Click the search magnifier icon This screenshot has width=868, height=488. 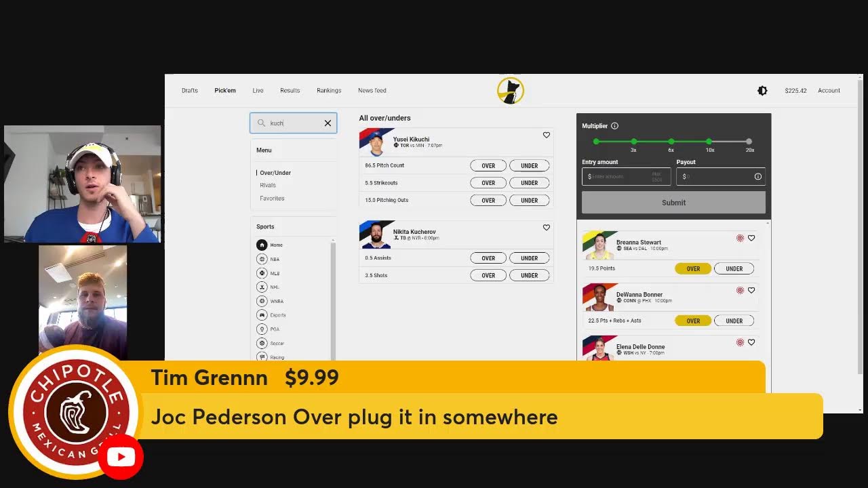click(261, 123)
